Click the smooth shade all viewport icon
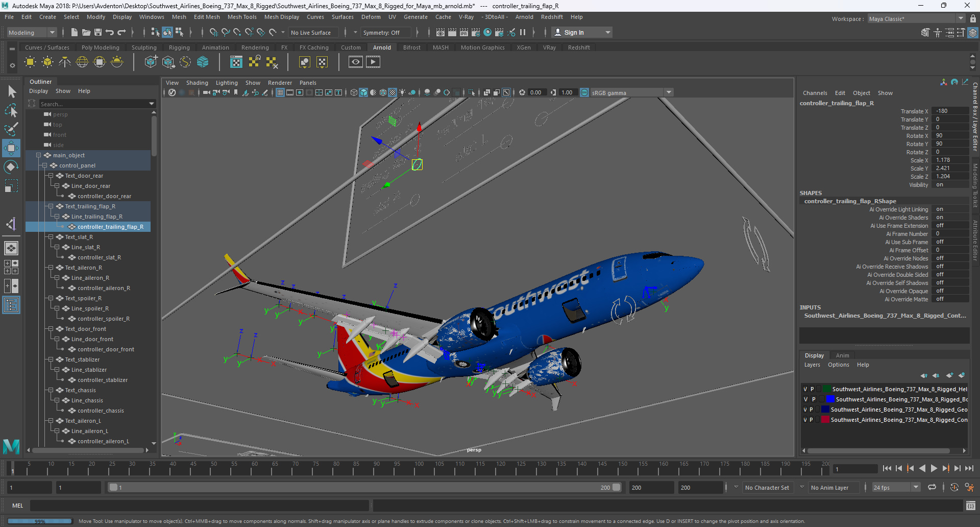 click(363, 92)
